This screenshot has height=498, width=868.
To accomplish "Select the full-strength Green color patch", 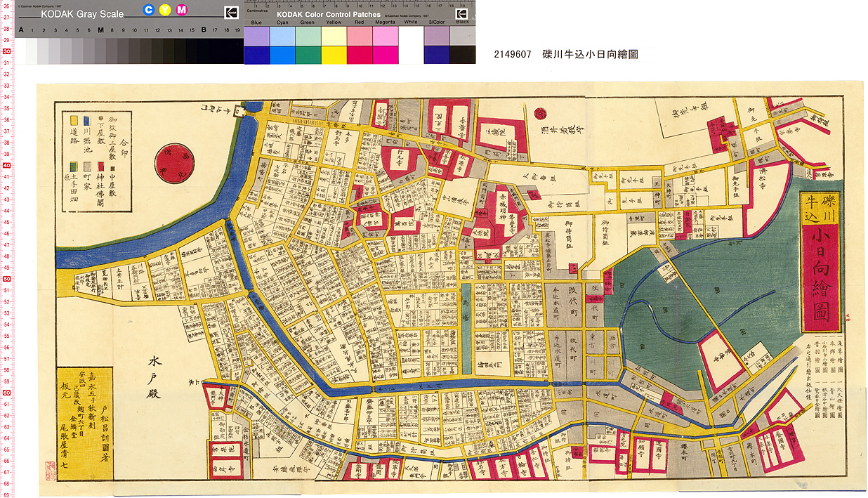I will pyautogui.click(x=308, y=55).
